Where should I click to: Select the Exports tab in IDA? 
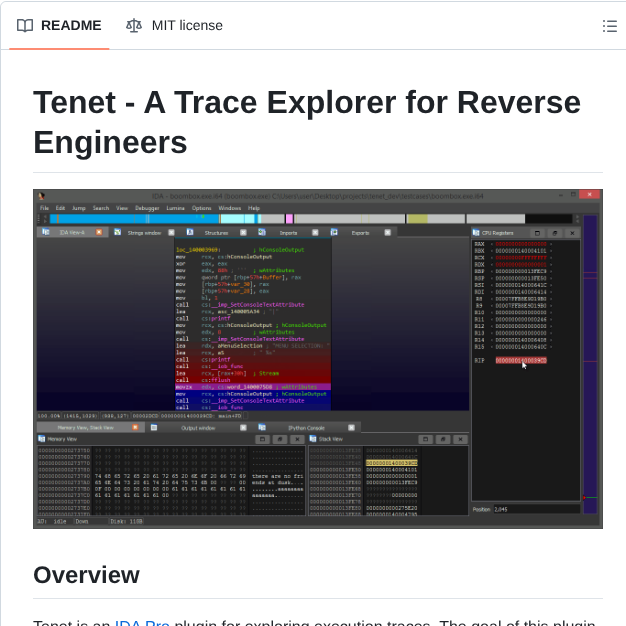pyautogui.click(x=359, y=232)
